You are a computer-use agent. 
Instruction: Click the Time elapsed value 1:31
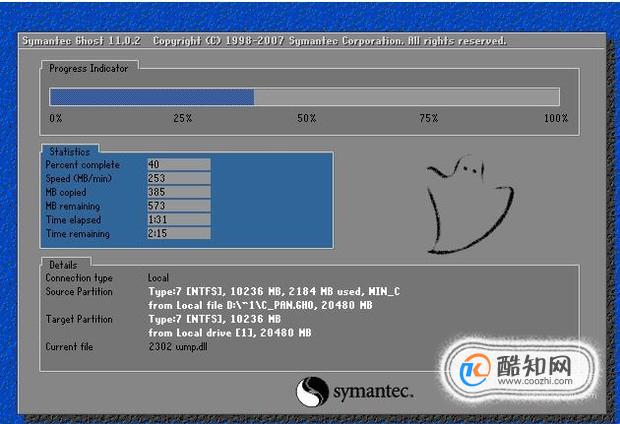pos(179,220)
